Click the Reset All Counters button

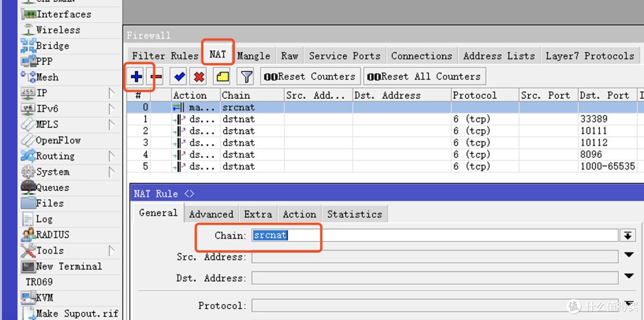[x=424, y=76]
